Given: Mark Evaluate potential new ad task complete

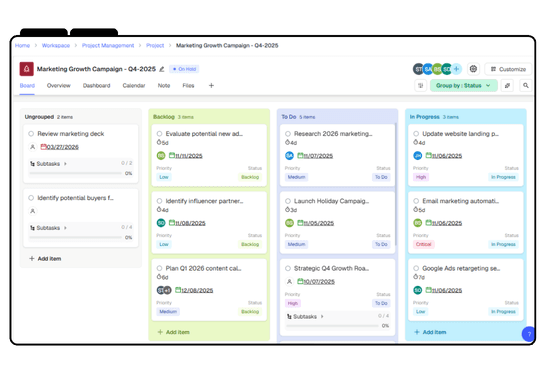Looking at the screenshot, I should click(159, 134).
